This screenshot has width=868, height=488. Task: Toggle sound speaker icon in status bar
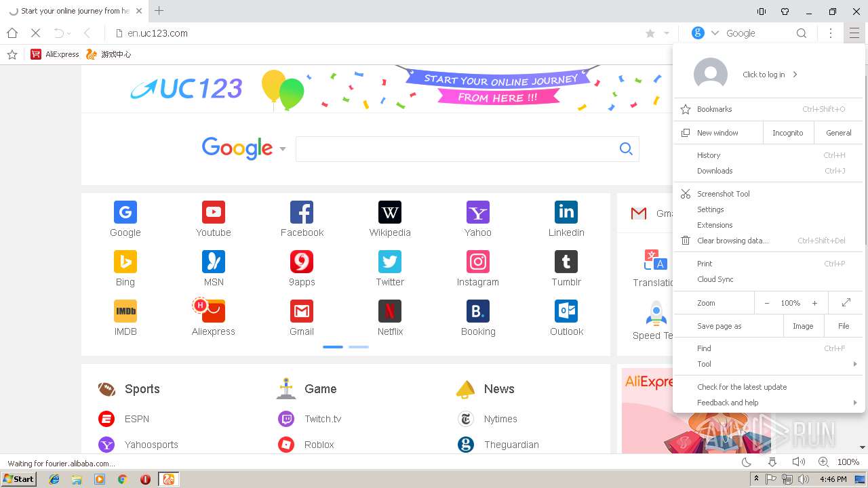click(x=798, y=462)
